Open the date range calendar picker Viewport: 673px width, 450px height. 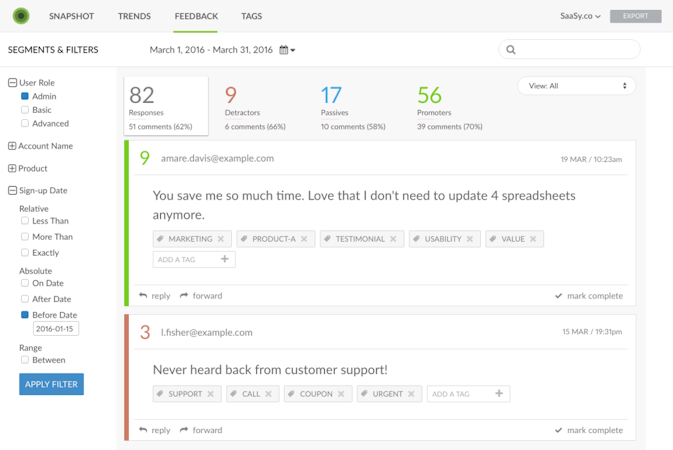287,50
